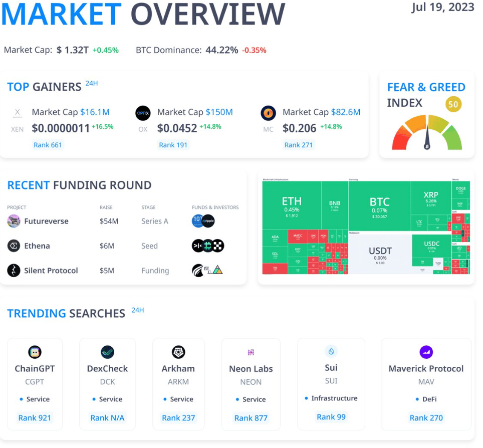
Task: Select the XRP tile in the heatmap
Action: [x=431, y=198]
